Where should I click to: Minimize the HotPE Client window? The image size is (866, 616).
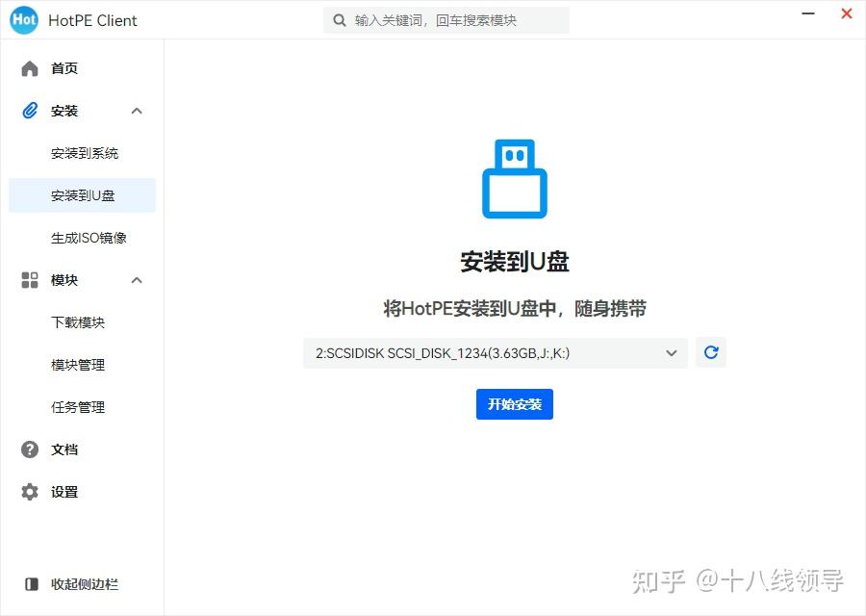808,13
